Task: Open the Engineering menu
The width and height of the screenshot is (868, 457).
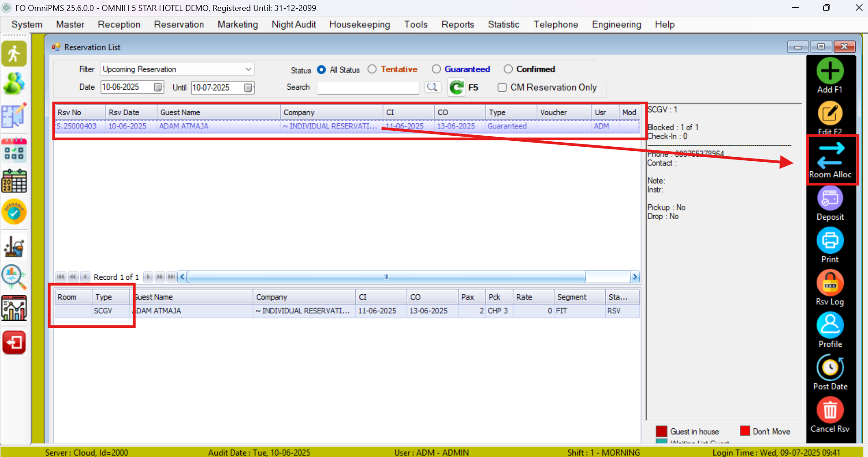Action: 616,25
